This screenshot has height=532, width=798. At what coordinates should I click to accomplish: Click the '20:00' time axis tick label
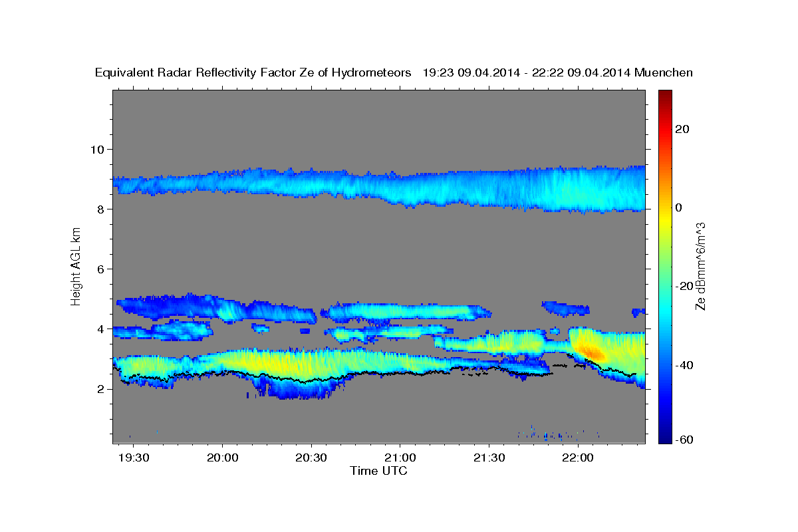(x=222, y=459)
